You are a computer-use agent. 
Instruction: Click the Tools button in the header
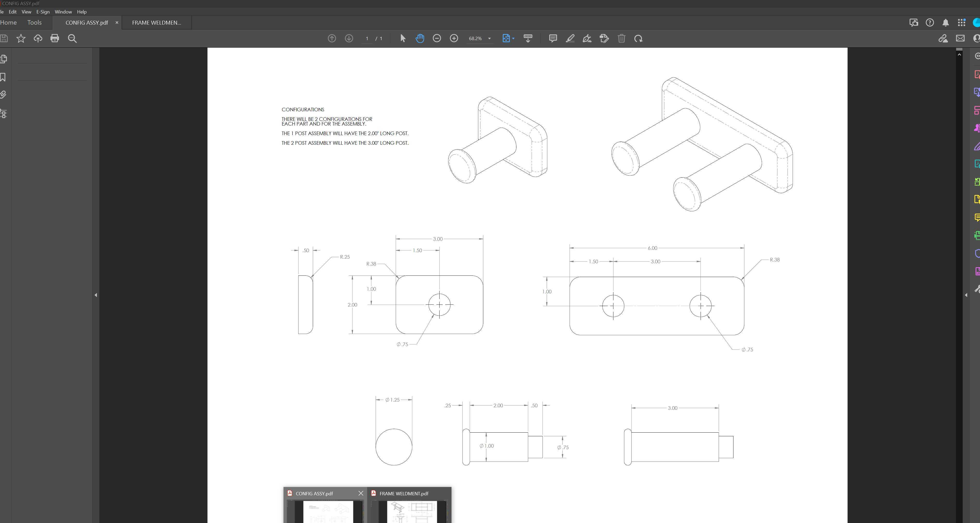(x=34, y=23)
